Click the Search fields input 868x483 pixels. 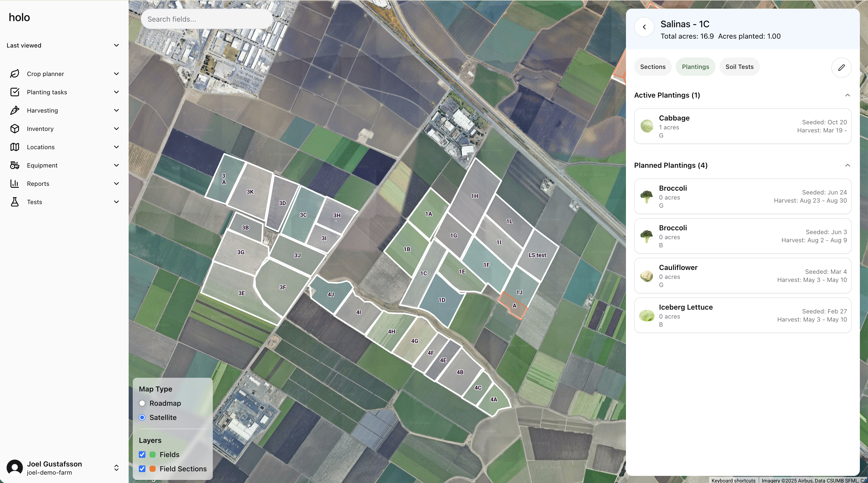click(206, 19)
